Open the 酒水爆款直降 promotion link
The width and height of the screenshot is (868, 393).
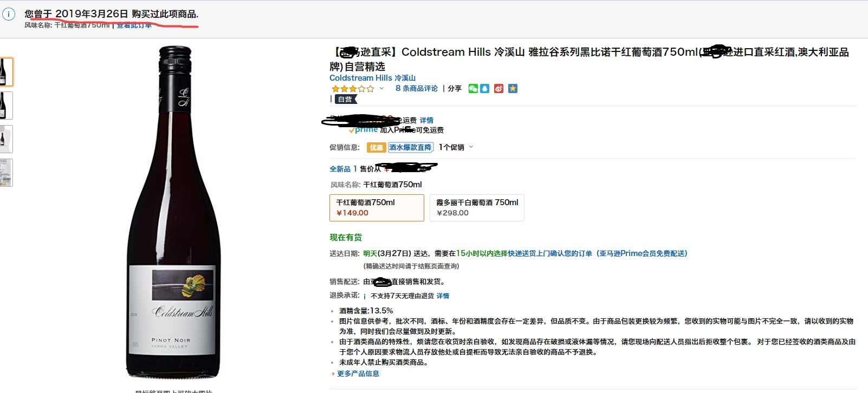411,147
